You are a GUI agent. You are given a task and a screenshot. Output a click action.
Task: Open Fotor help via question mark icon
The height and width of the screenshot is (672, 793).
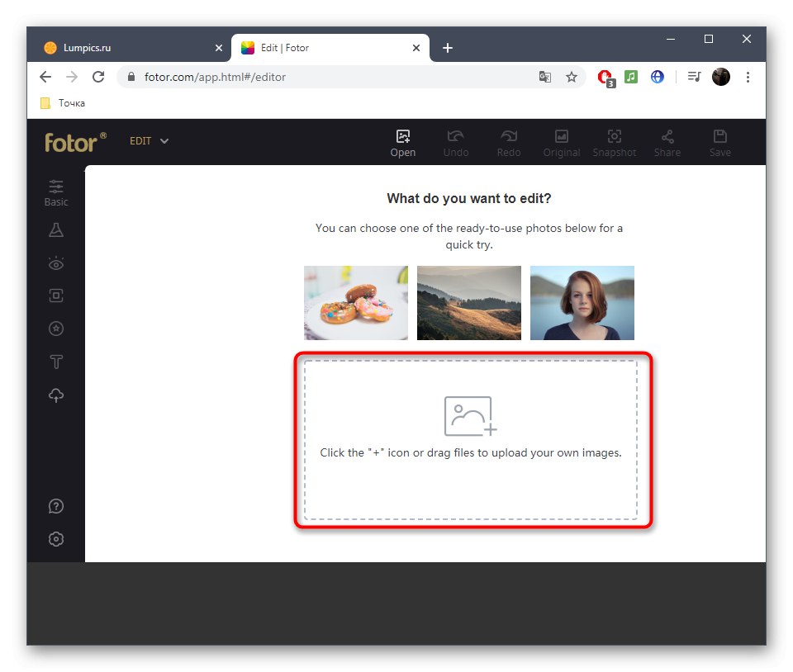tap(55, 505)
